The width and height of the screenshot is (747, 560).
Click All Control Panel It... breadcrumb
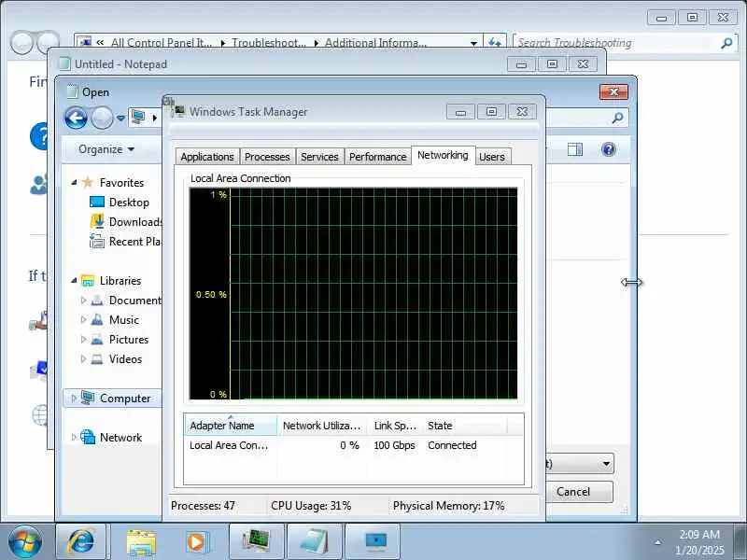pos(162,43)
